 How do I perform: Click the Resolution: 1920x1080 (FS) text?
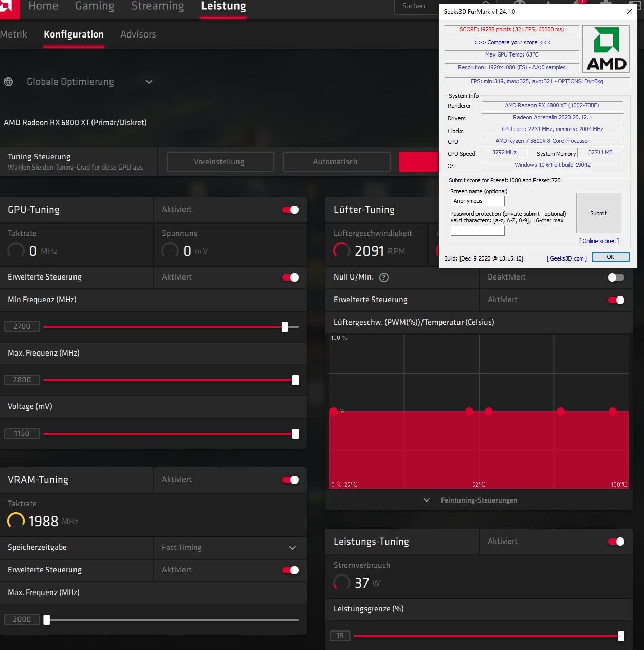tap(511, 67)
